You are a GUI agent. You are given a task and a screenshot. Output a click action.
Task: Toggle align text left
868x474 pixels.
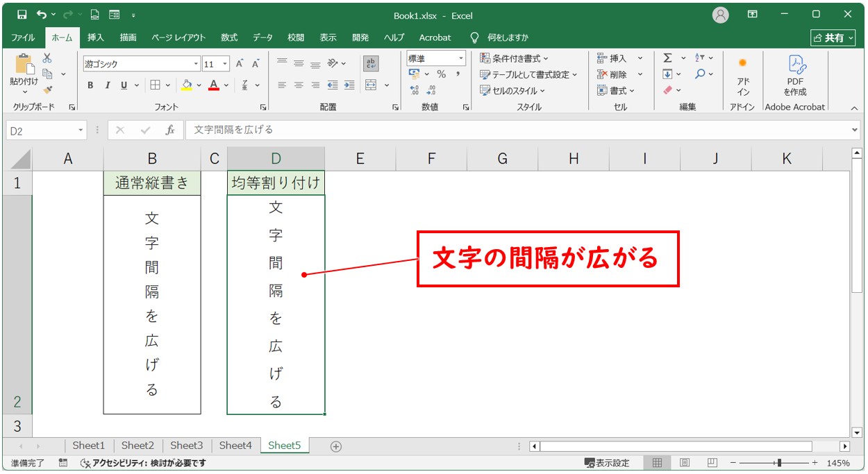tap(282, 85)
